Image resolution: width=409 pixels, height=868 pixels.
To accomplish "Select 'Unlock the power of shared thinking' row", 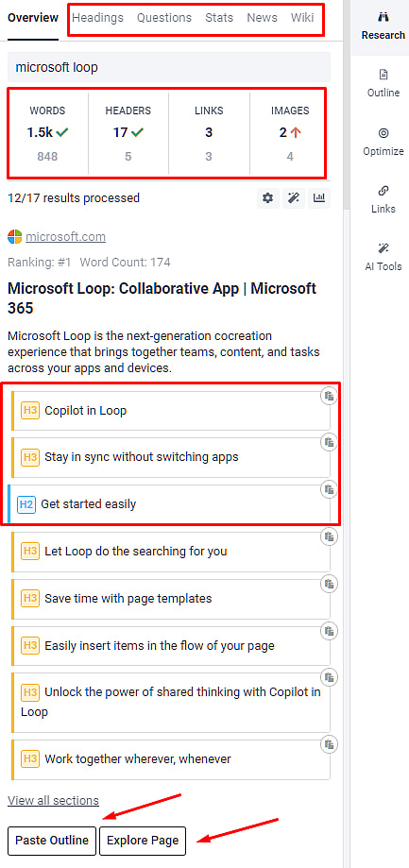I will pos(170,702).
